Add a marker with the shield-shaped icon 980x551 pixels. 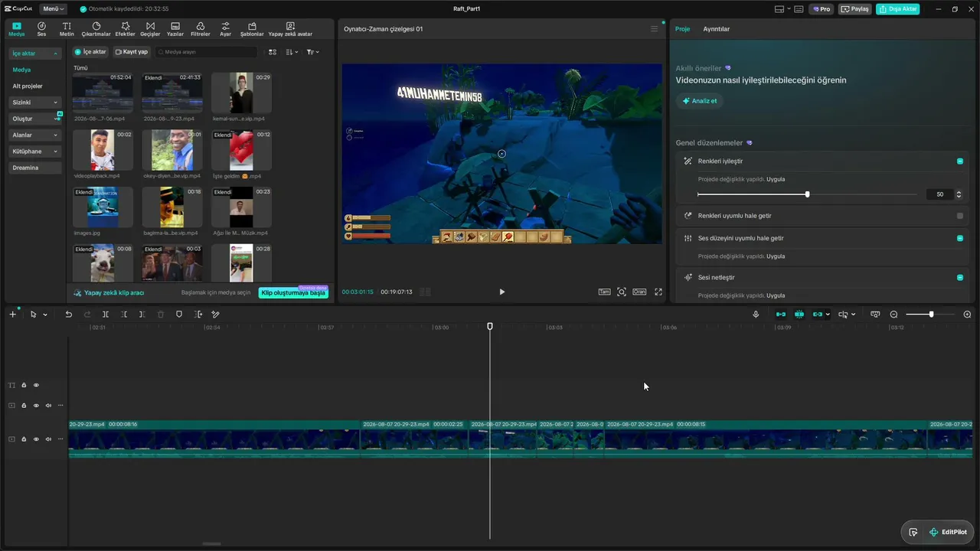[179, 315]
